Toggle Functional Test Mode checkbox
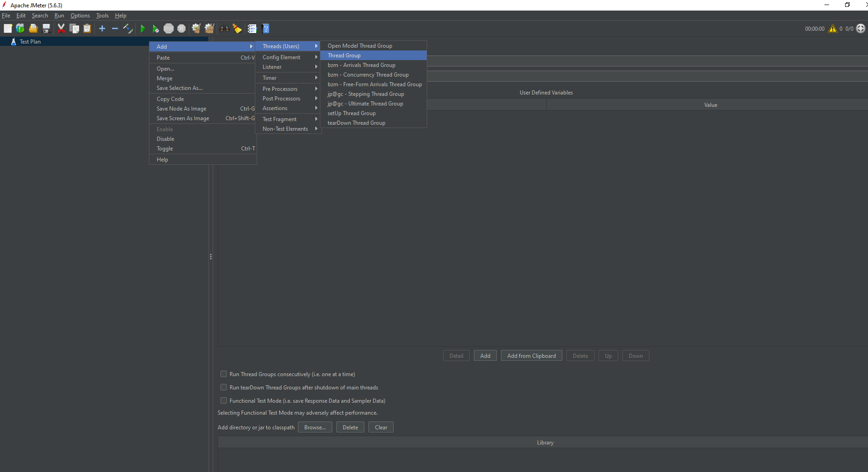 point(224,400)
